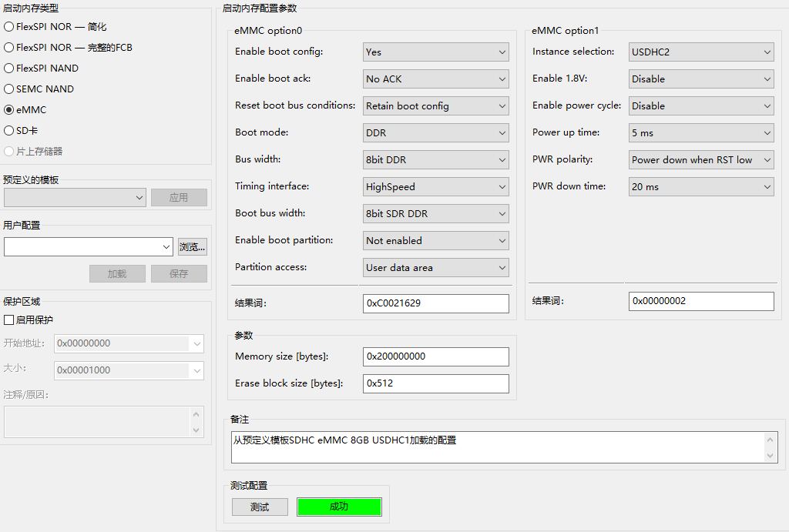The width and height of the screenshot is (789, 532).
Task: Open Enable boot partition dropdown
Action: [x=436, y=240]
